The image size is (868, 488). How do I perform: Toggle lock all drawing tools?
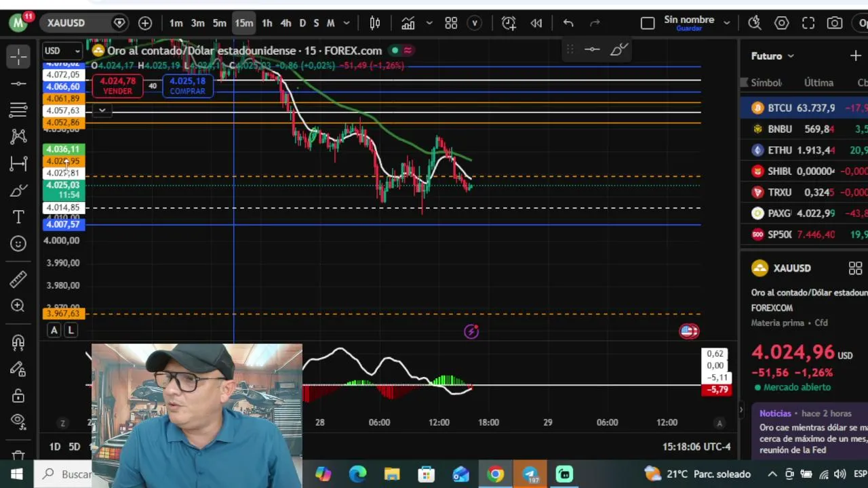coord(18,395)
